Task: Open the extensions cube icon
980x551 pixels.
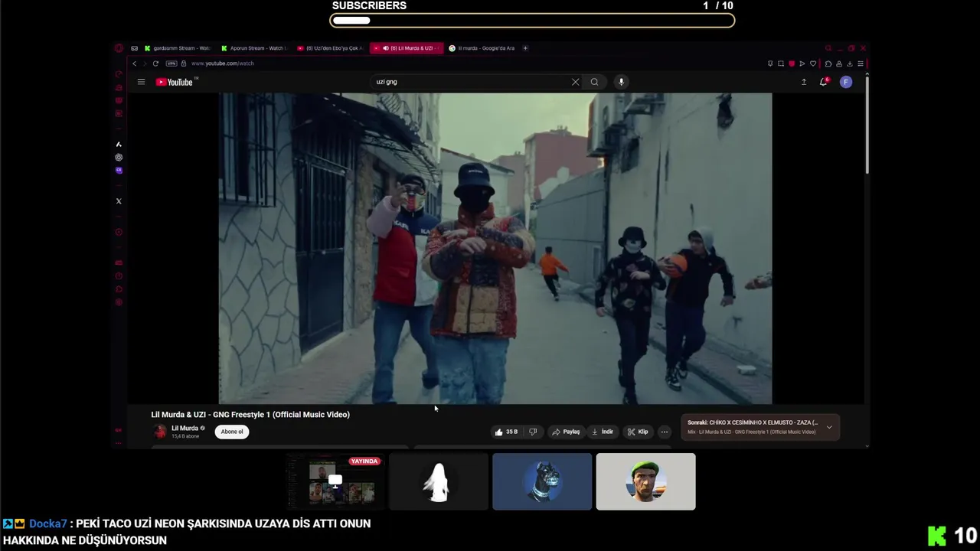Action: (x=828, y=64)
